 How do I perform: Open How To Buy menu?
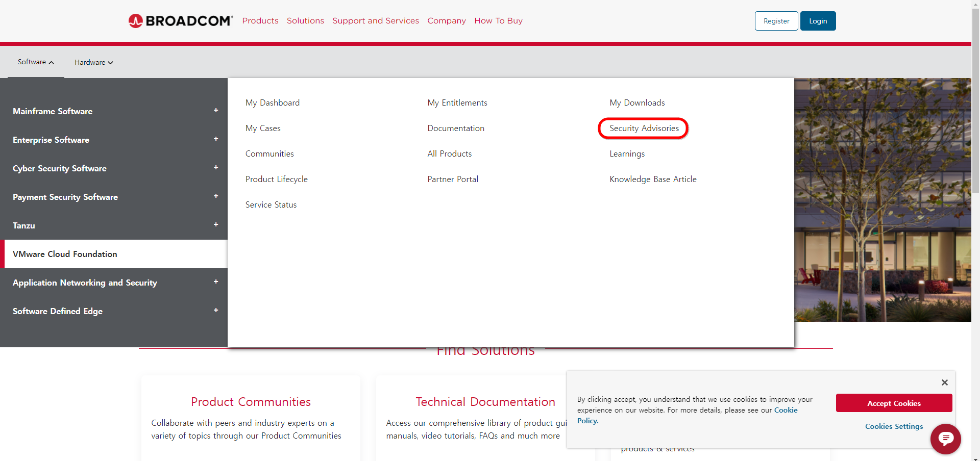(498, 21)
